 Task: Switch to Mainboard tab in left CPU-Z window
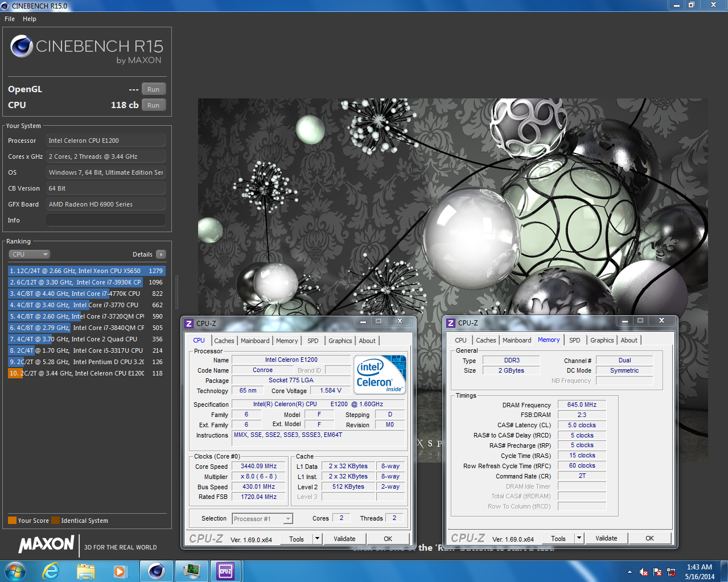tap(255, 341)
